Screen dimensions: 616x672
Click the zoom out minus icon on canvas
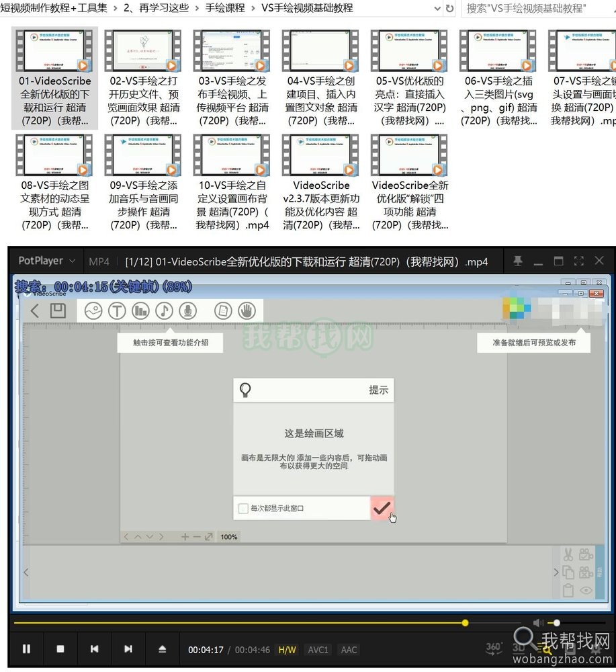click(x=197, y=536)
